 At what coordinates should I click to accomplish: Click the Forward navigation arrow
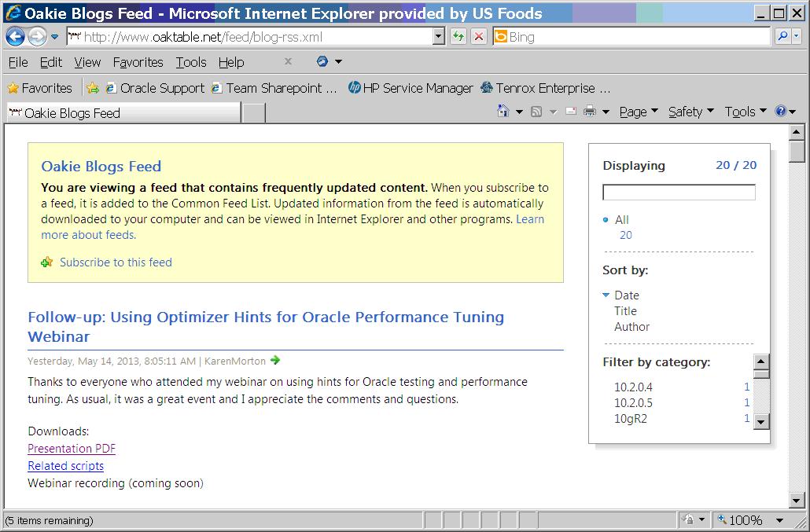click(x=37, y=37)
